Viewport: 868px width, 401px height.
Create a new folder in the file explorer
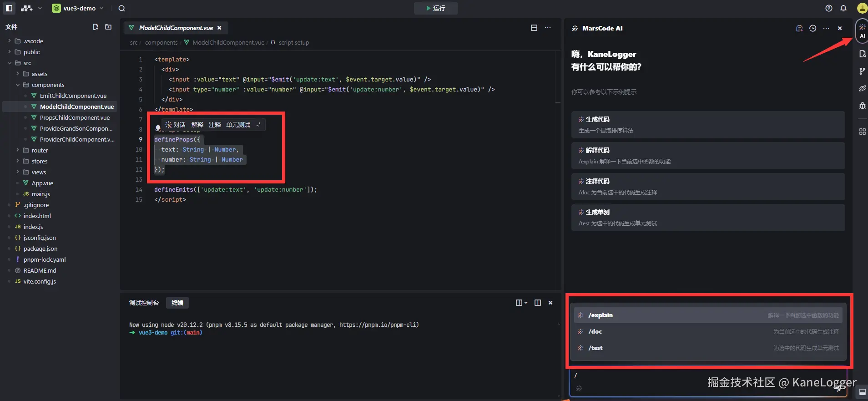click(x=108, y=27)
